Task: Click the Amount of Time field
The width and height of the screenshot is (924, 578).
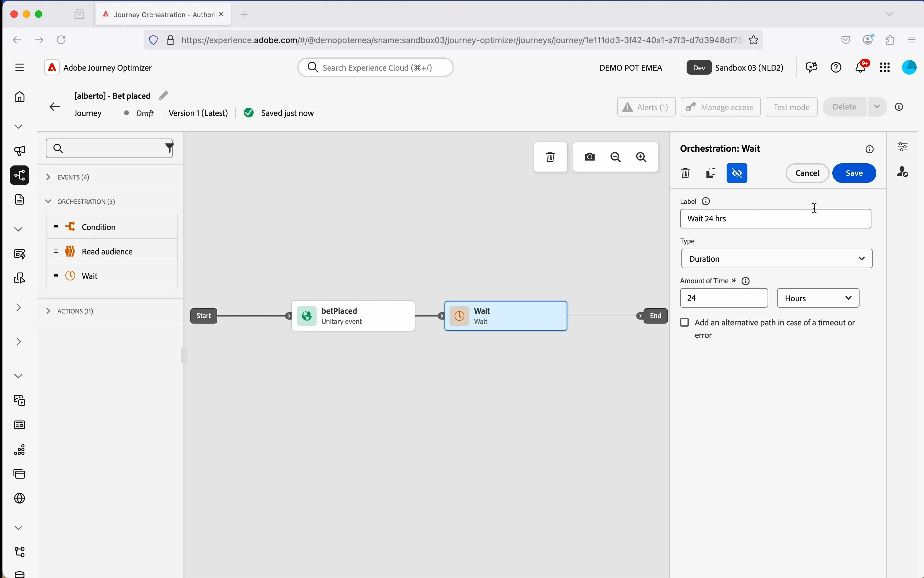Action: coord(724,298)
